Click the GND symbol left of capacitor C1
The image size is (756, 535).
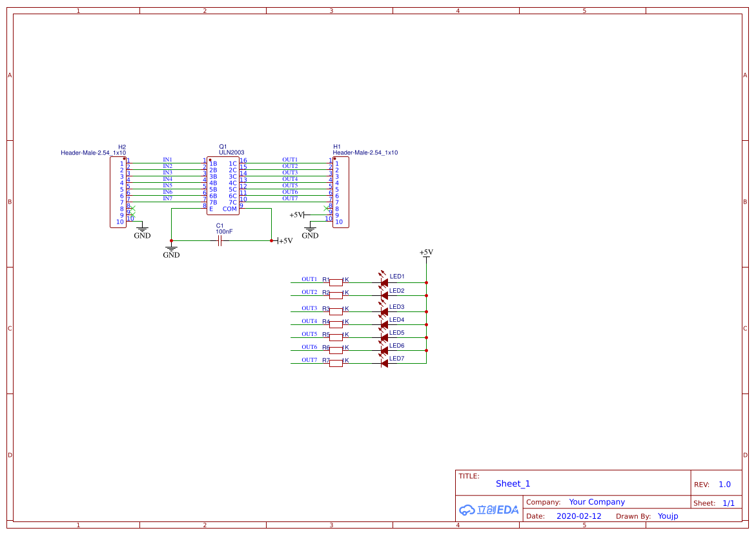[171, 251]
